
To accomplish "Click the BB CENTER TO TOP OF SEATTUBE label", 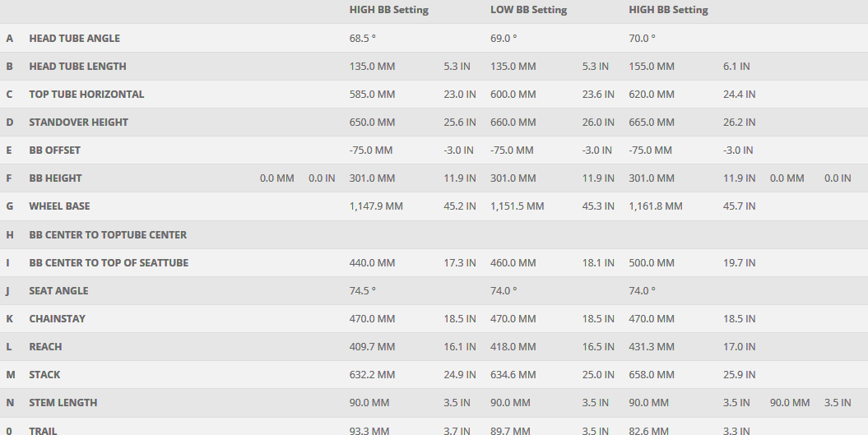I will pyautogui.click(x=109, y=263).
